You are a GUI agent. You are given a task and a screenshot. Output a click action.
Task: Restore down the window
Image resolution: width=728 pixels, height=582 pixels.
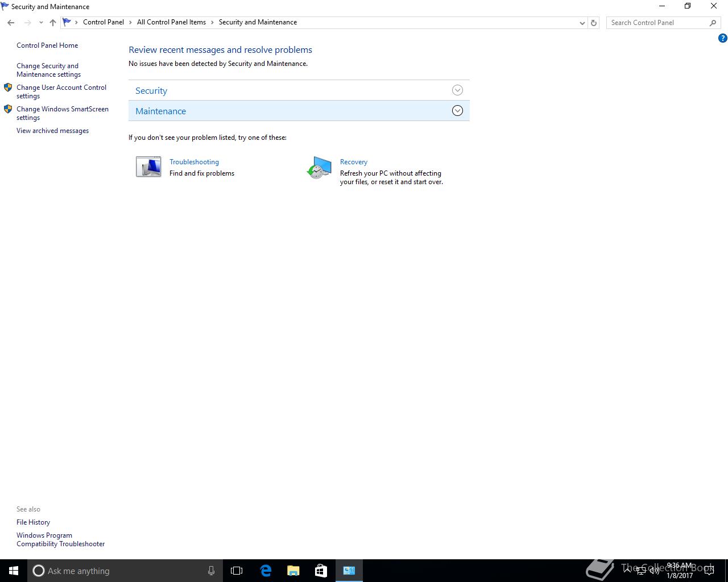pos(688,6)
